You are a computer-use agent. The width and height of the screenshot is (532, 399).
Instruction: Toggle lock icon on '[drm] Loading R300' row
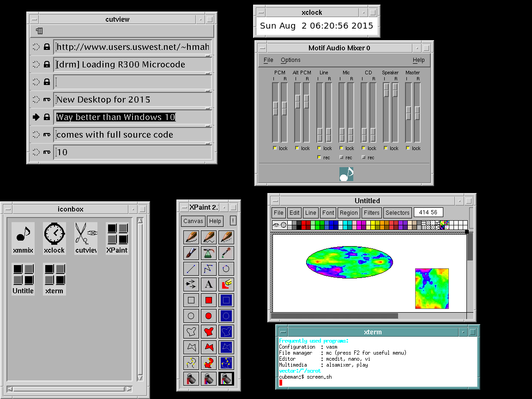(x=47, y=64)
